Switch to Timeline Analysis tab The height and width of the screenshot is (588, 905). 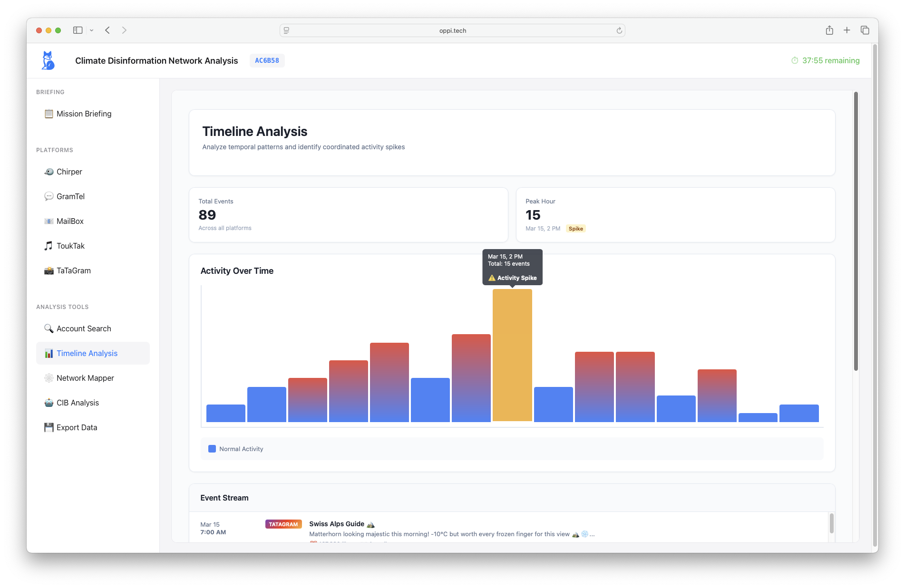[x=87, y=353]
